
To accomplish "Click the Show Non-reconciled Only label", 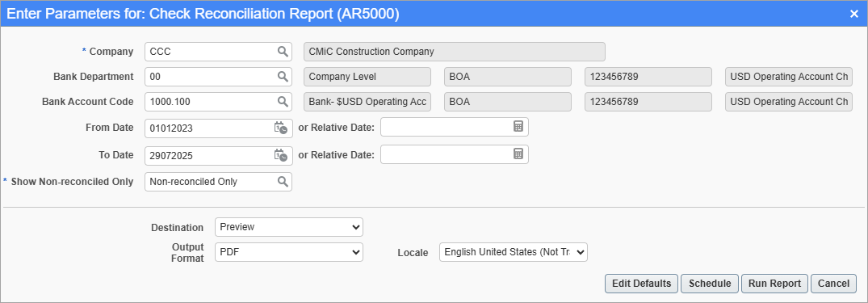I will tap(72, 182).
